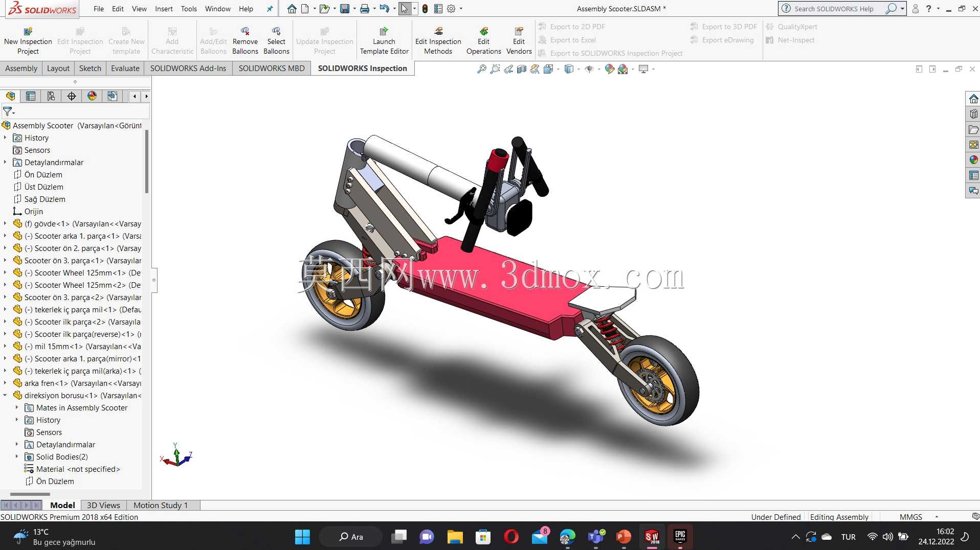
Task: Expand Scooter Wheel 125mm<1> component
Action: [x=5, y=272]
